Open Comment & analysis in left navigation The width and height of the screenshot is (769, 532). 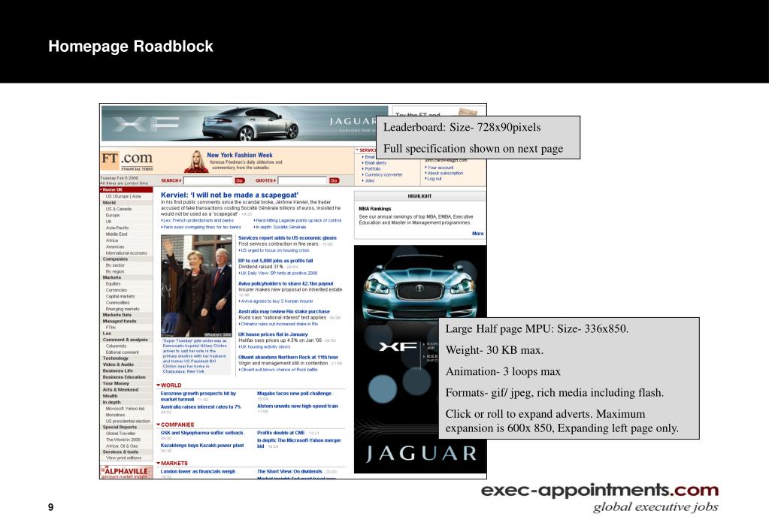pos(125,340)
